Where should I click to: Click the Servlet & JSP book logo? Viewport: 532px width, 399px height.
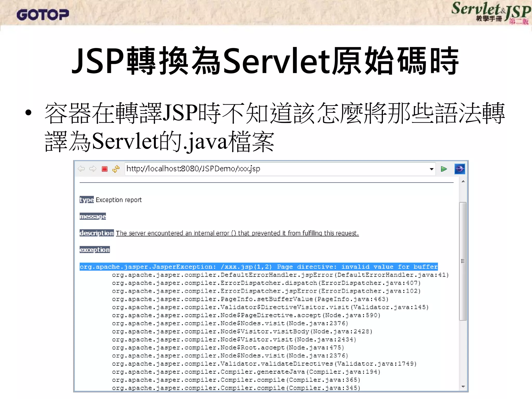(x=491, y=13)
